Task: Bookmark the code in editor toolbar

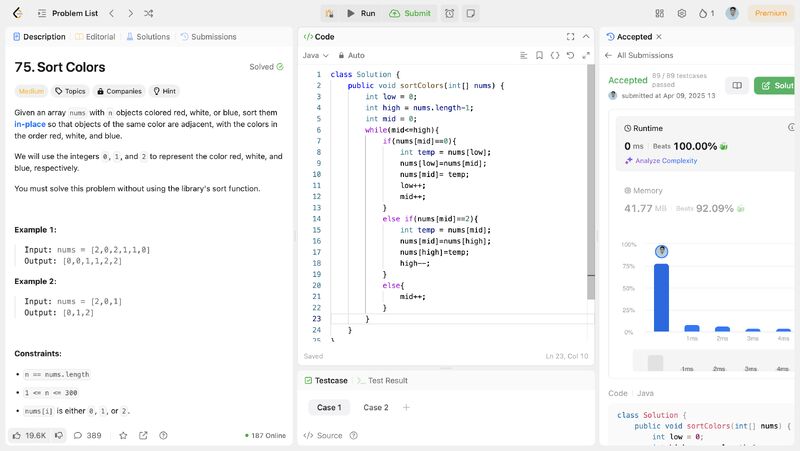Action: pyautogui.click(x=539, y=55)
